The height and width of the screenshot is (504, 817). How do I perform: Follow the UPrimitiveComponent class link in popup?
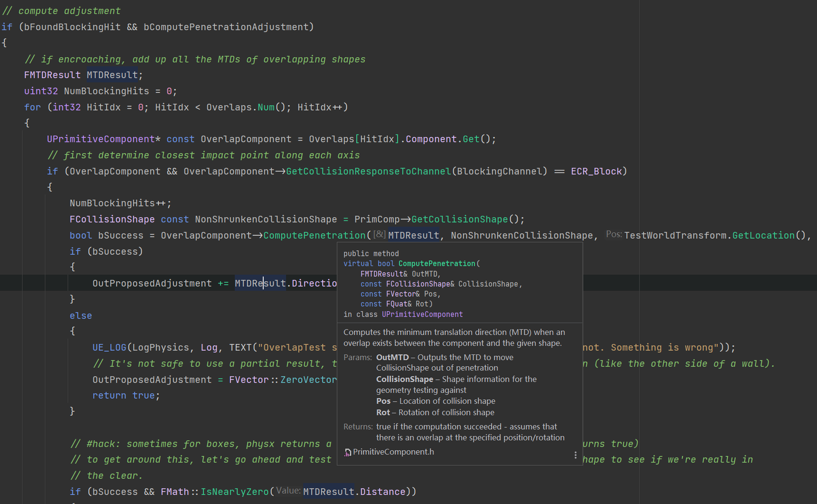pyautogui.click(x=422, y=315)
